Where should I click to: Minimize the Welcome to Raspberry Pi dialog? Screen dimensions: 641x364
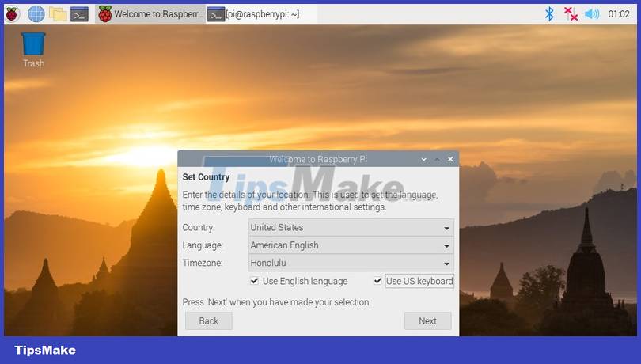423,159
